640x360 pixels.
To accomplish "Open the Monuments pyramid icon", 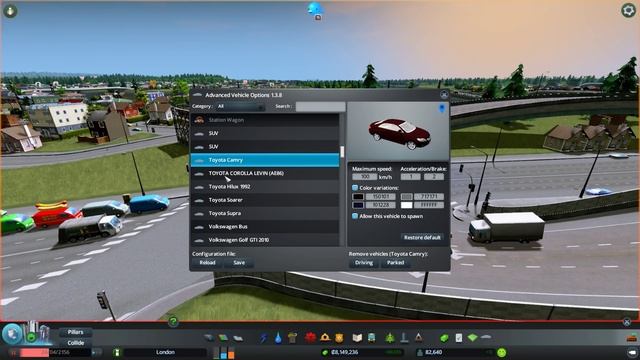I will (x=418, y=338).
